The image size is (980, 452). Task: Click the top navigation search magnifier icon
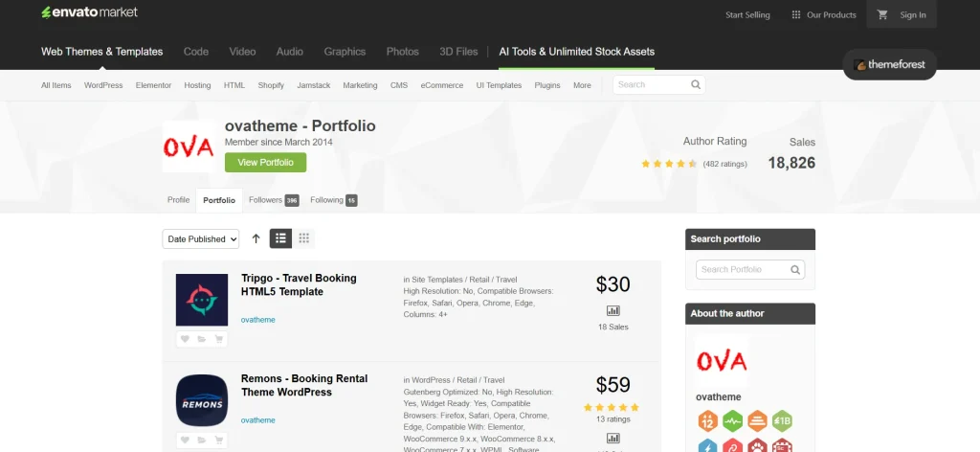coord(696,85)
